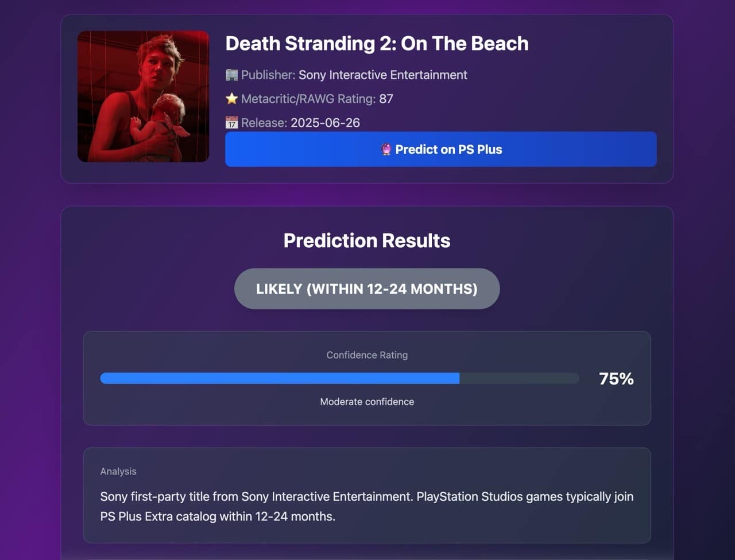This screenshot has height=560, width=735.
Task: Click the crystal ball icon on the predict button
Action: pos(386,149)
